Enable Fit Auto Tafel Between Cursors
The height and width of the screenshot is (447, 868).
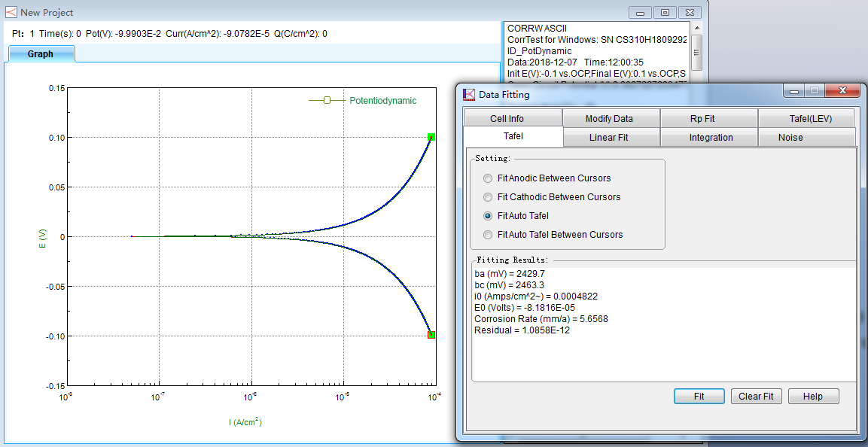[x=488, y=235]
